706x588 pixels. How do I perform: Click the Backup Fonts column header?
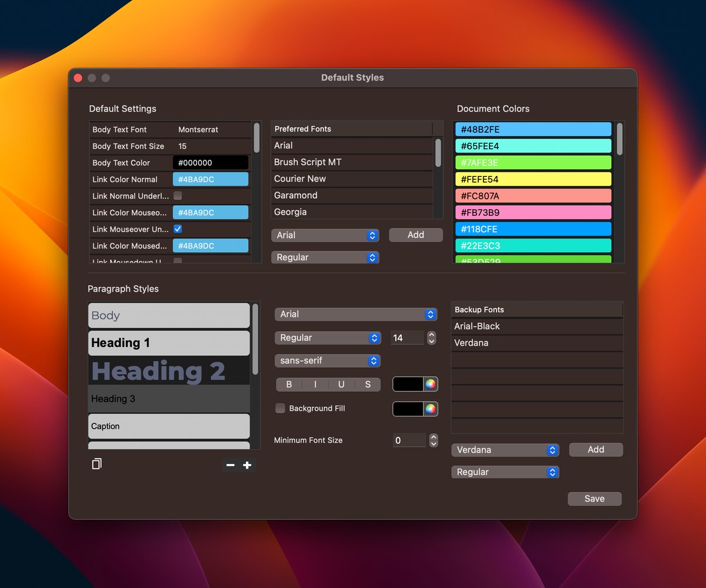[x=537, y=310]
